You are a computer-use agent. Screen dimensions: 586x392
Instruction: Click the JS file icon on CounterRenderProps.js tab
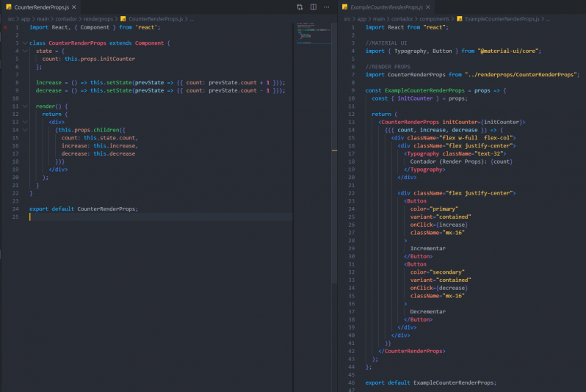pos(9,7)
